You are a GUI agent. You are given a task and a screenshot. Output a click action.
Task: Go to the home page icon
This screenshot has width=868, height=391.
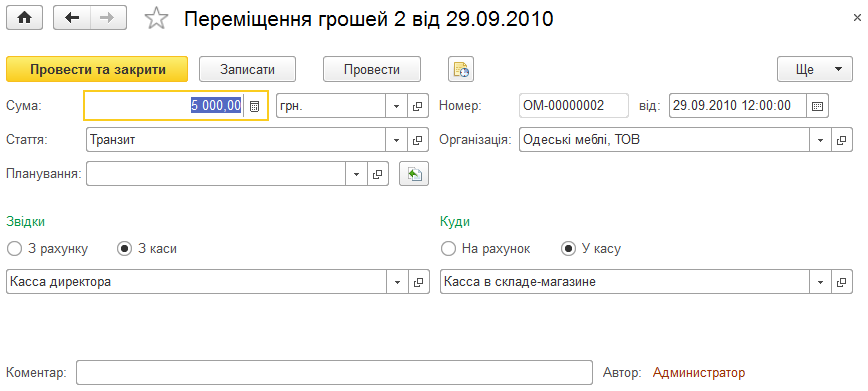click(24, 18)
